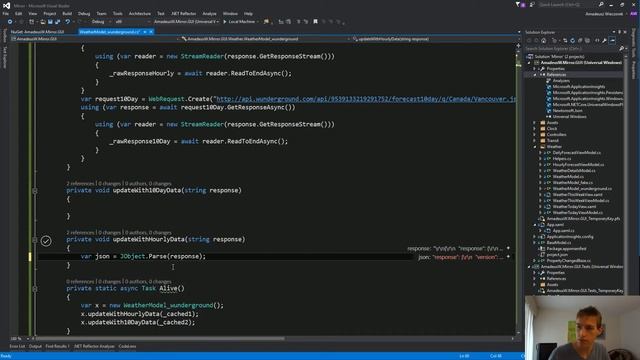Click the Properties wrench icon in Solution Explorer

[604, 40]
